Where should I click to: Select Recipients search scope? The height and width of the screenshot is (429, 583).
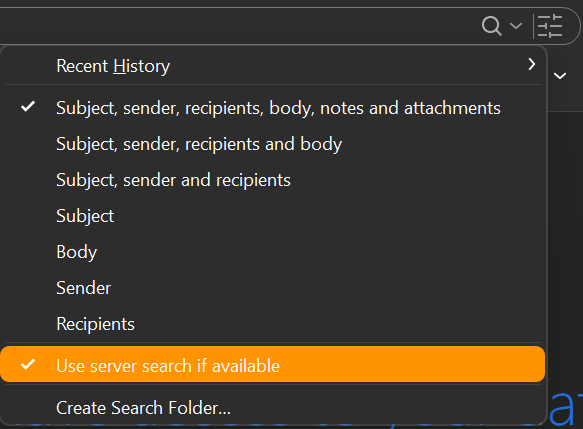273,324
